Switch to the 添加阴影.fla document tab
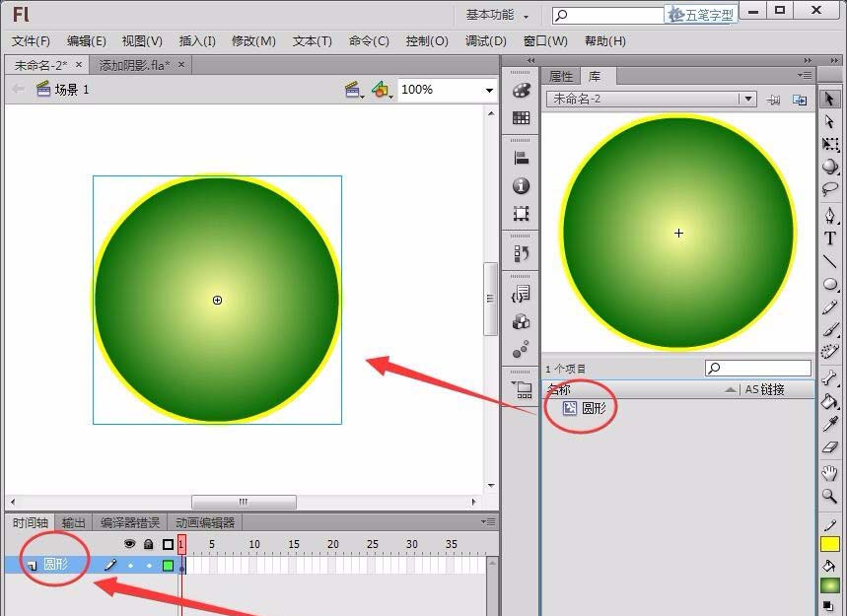Screen dimensions: 847x616 [134, 65]
